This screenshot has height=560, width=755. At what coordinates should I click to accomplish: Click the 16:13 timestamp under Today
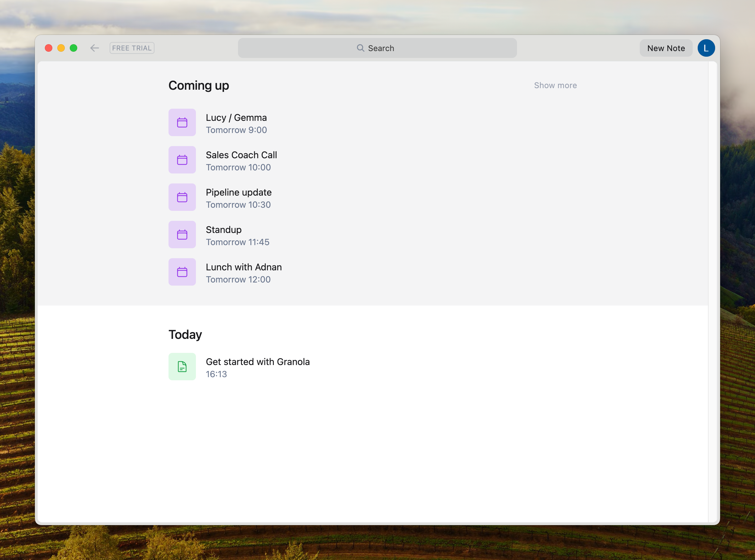(x=216, y=374)
